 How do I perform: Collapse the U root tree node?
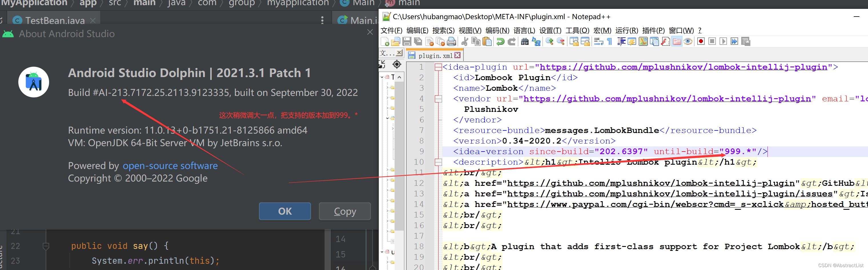[x=382, y=252]
